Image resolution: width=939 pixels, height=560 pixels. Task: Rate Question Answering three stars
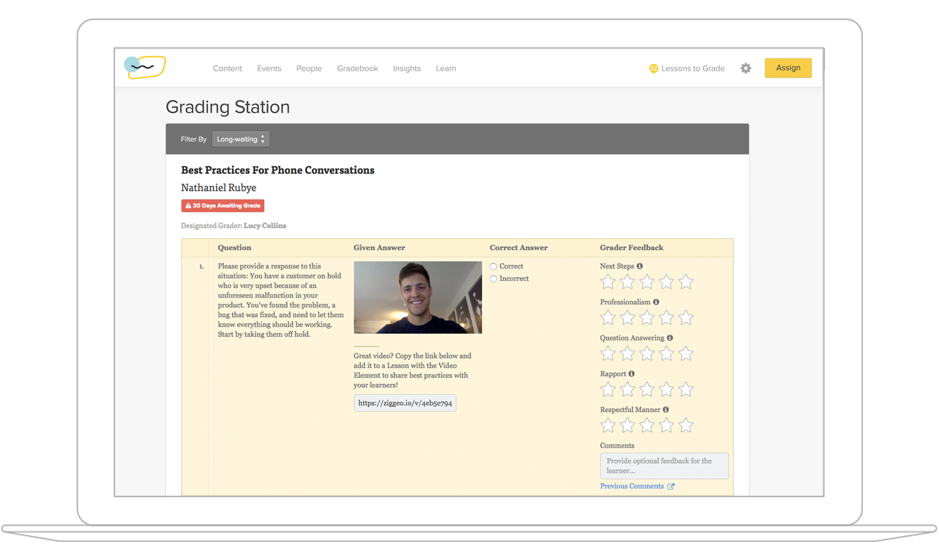tap(647, 354)
